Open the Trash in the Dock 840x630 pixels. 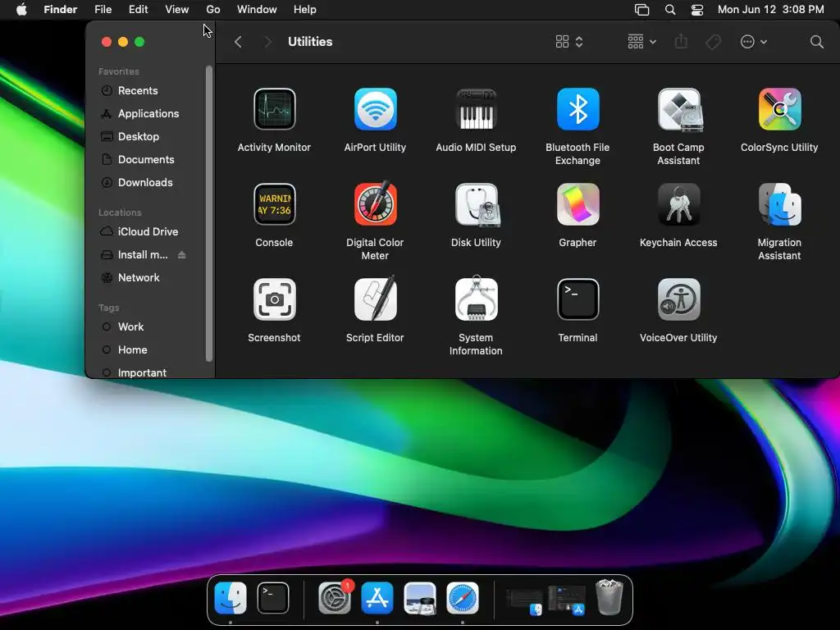tap(609, 597)
